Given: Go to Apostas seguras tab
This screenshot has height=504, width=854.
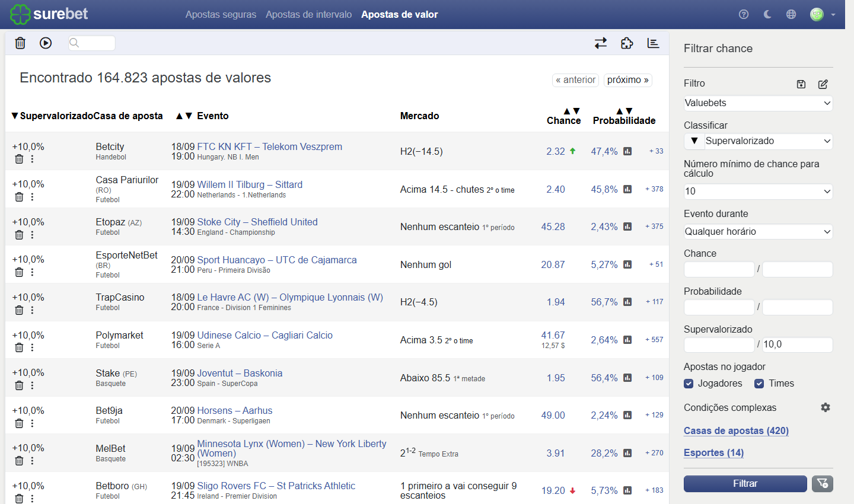Looking at the screenshot, I should click(x=221, y=14).
